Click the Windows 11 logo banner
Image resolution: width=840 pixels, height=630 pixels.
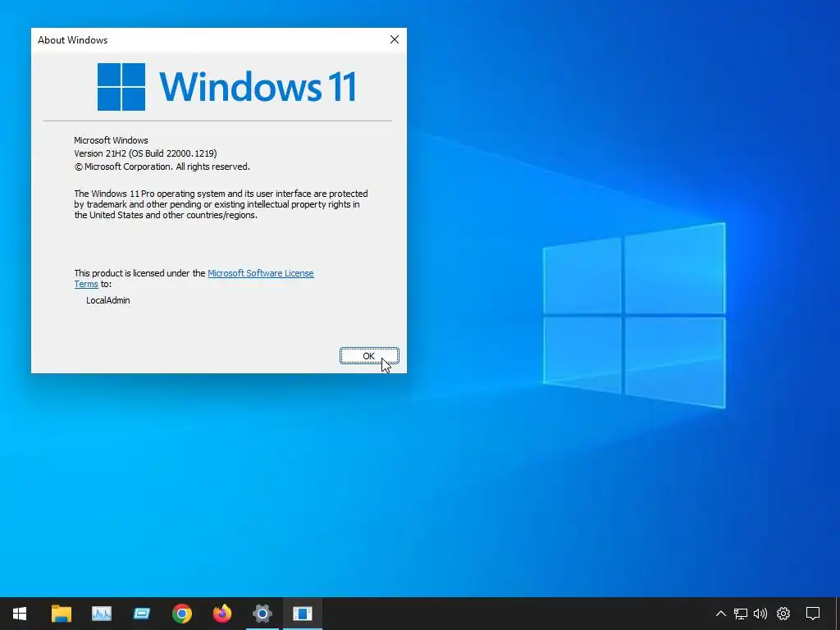click(x=226, y=87)
